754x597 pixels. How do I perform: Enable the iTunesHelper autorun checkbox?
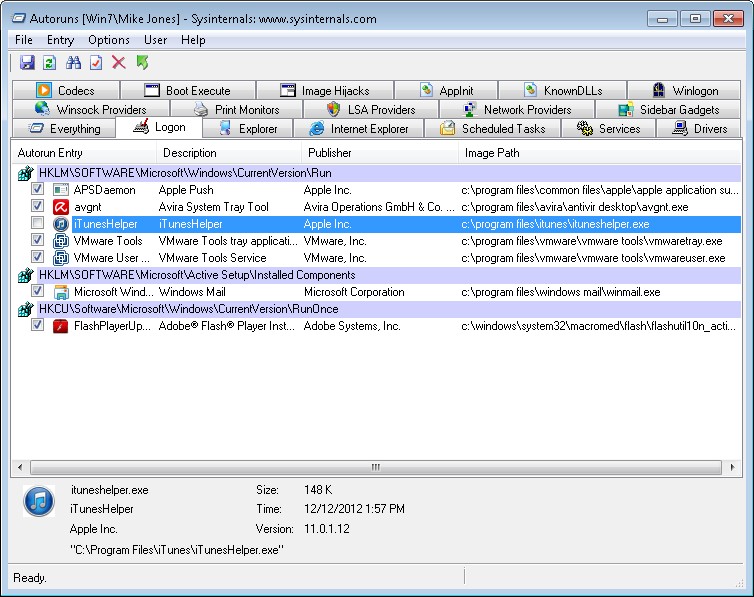[x=38, y=223]
